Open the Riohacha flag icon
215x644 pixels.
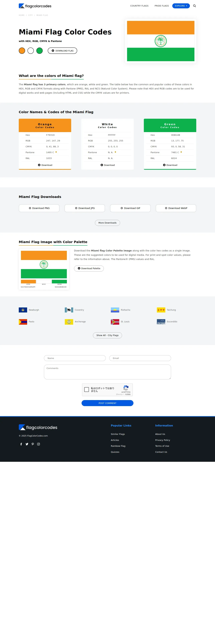coord(115,310)
